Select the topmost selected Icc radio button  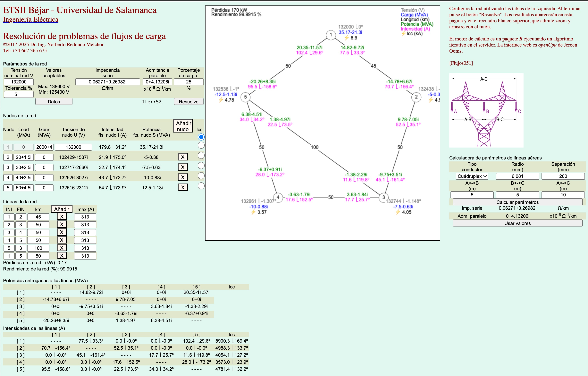201,137
